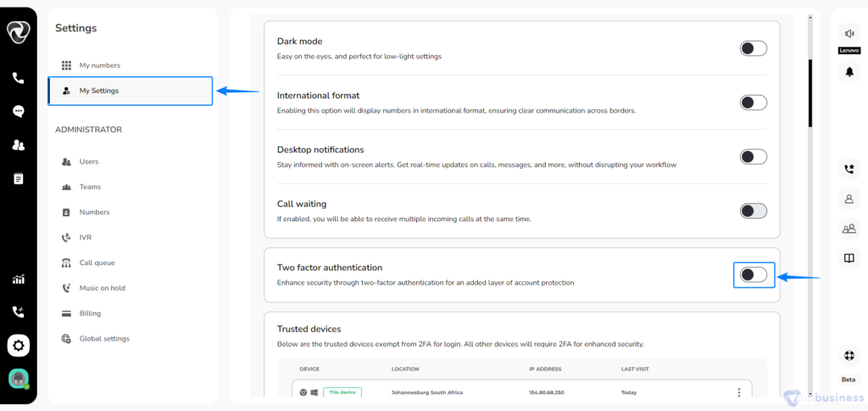Open the contacts icon in left rail
Image resolution: width=868 pixels, height=411 pixels.
(x=19, y=145)
